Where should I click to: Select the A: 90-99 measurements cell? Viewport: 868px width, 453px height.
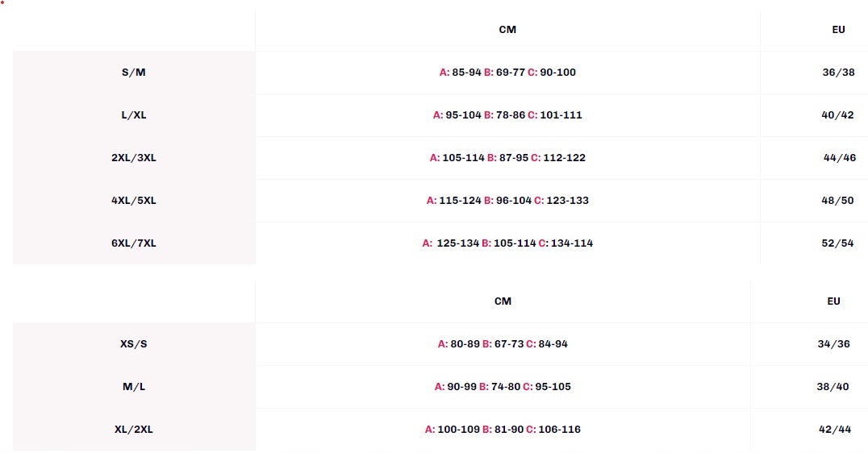pos(503,387)
